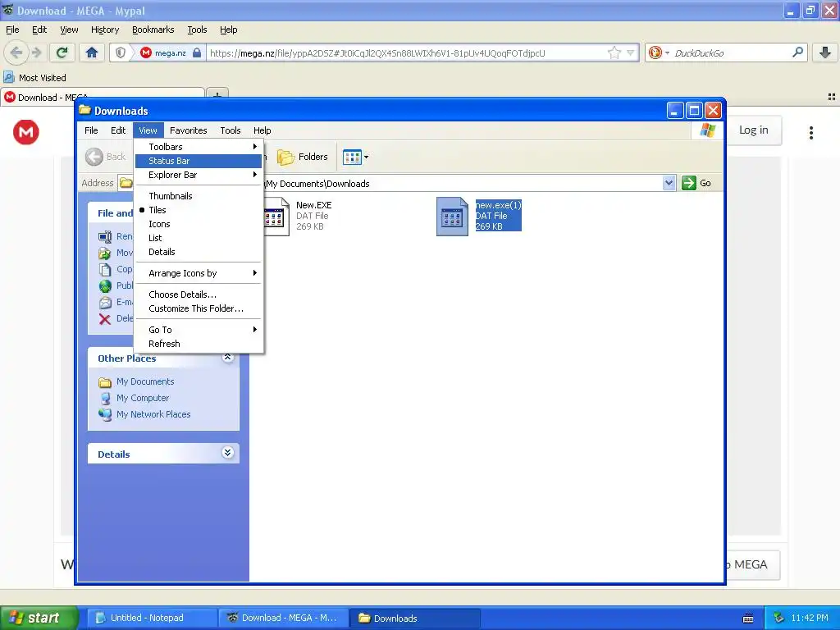Open the address bar dropdown
The image size is (840, 630).
click(x=669, y=183)
